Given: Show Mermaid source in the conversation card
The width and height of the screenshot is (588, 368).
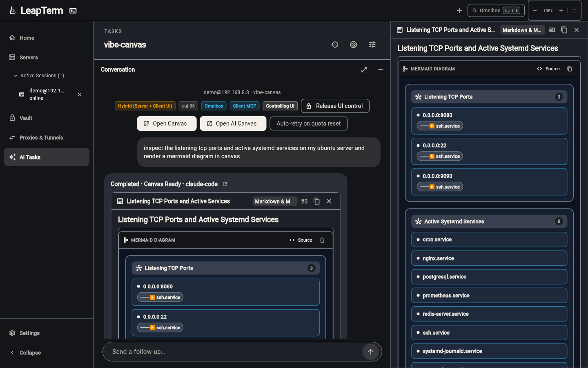Looking at the screenshot, I should coord(301,240).
